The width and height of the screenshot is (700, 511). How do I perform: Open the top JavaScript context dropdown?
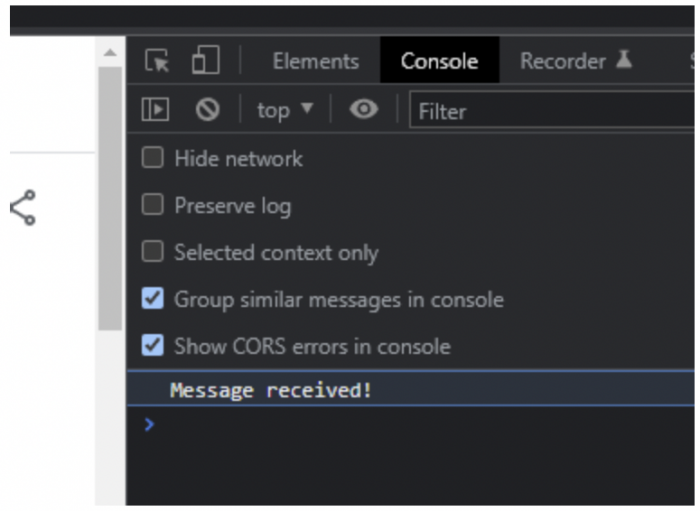pyautogui.click(x=285, y=110)
